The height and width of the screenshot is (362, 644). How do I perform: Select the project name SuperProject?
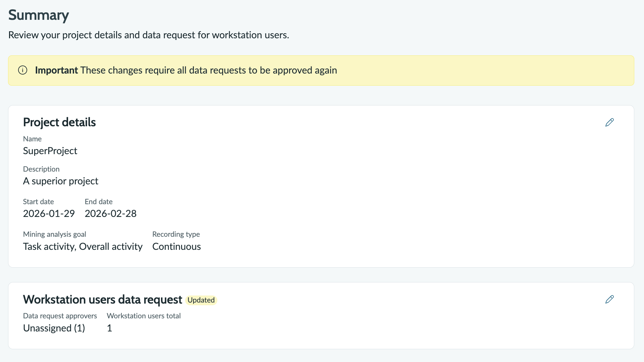[x=50, y=151]
